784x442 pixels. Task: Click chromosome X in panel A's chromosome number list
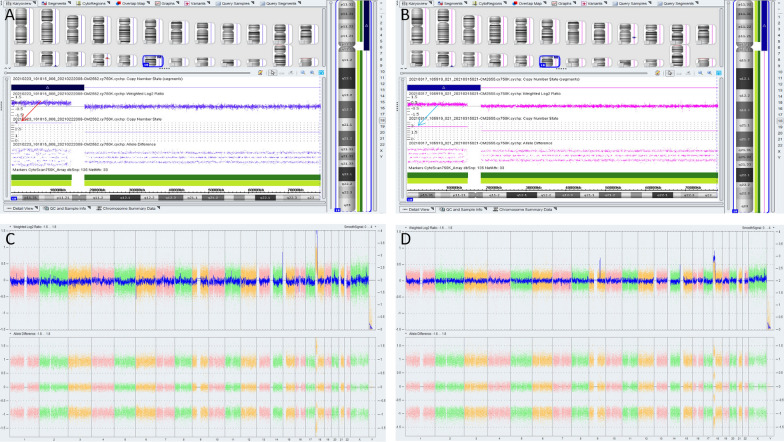tap(380, 148)
